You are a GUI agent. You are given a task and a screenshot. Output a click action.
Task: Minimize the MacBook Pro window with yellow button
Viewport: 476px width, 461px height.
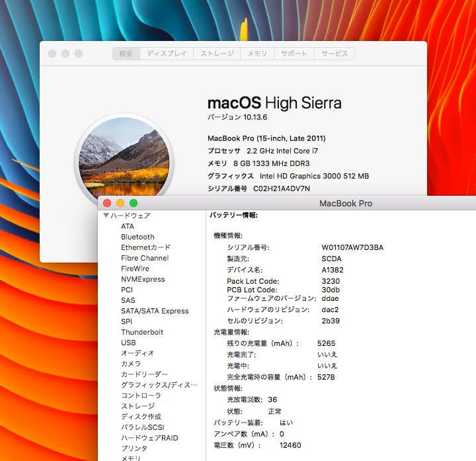pyautogui.click(x=120, y=203)
